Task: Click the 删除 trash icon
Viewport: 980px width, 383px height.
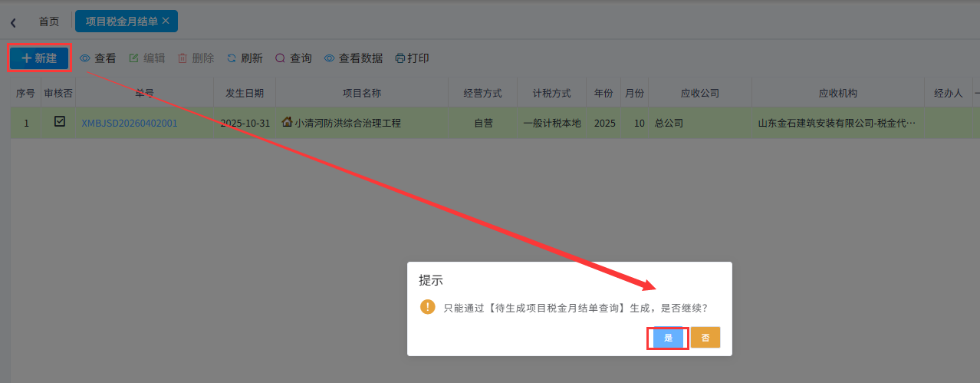Action: point(183,58)
